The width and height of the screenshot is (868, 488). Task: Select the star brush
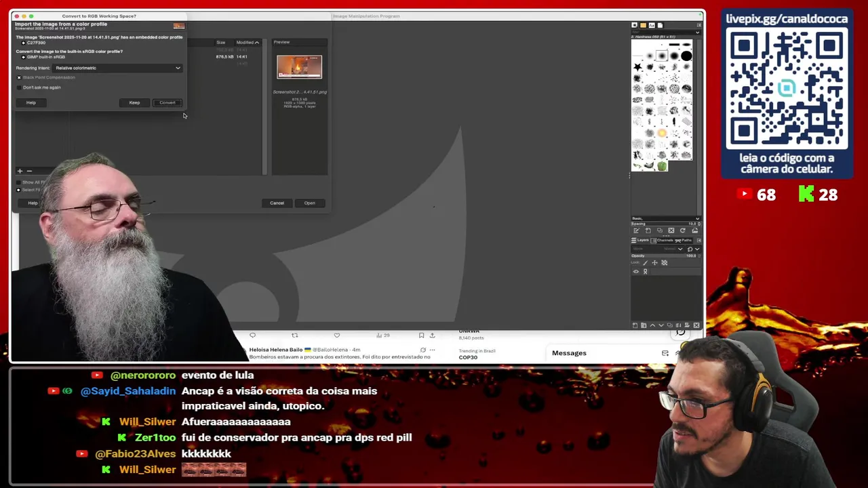(x=637, y=66)
